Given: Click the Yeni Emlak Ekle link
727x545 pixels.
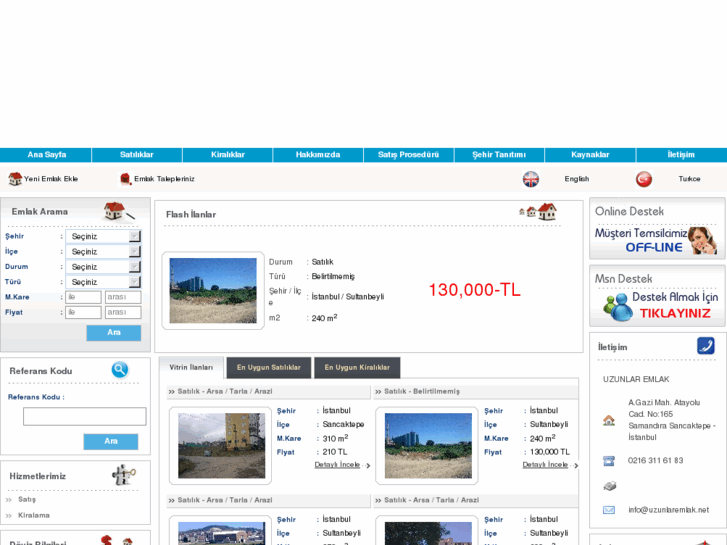Looking at the screenshot, I should point(51,179).
